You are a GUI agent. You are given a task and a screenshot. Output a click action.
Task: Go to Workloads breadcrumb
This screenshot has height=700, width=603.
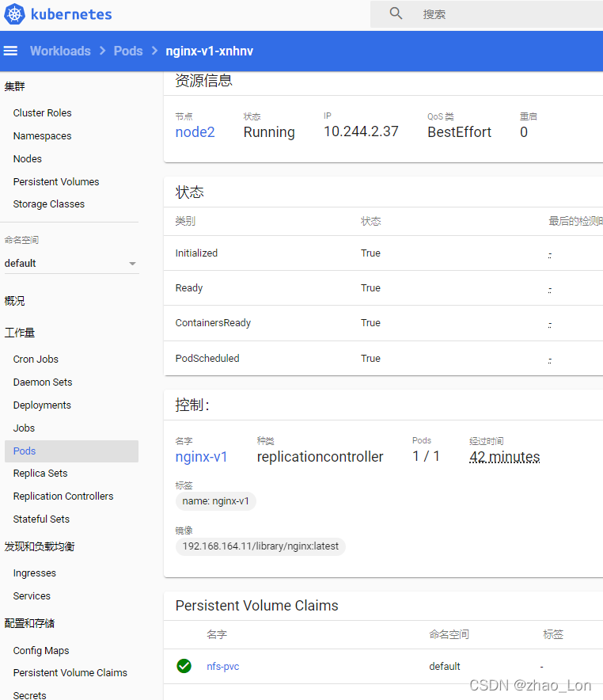pyautogui.click(x=60, y=51)
